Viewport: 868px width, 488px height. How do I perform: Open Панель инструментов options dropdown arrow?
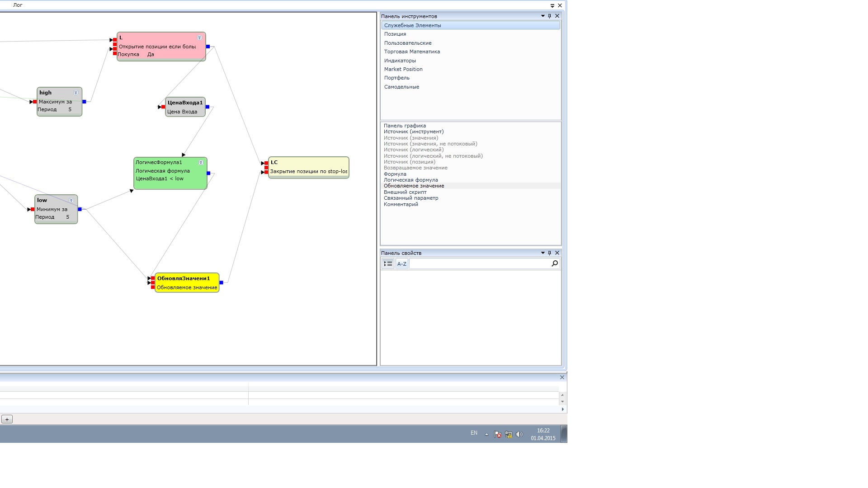coord(543,16)
